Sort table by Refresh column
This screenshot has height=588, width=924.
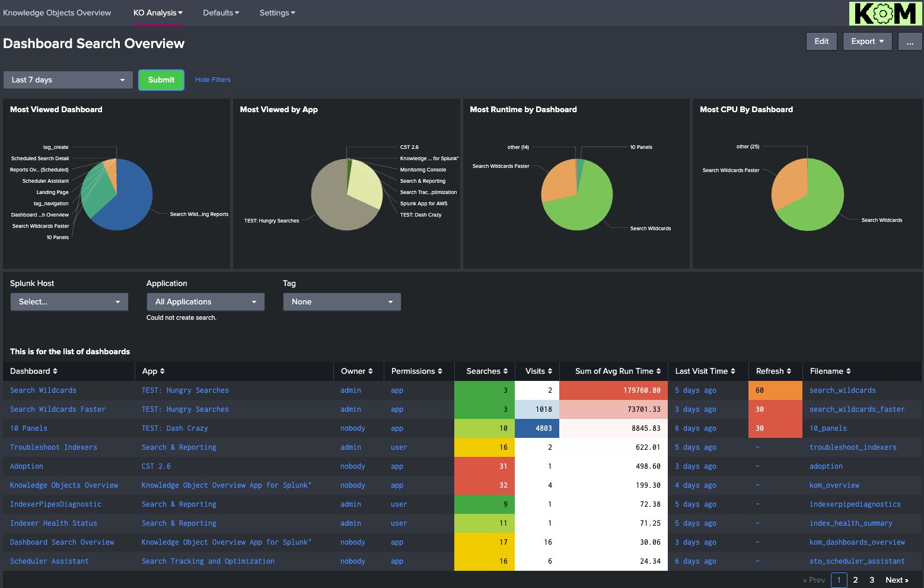point(773,371)
